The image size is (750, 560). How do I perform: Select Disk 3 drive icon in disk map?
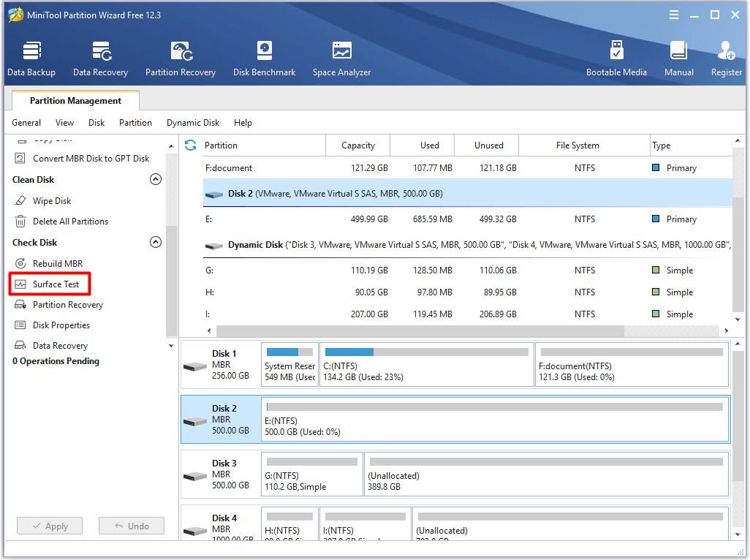point(195,476)
